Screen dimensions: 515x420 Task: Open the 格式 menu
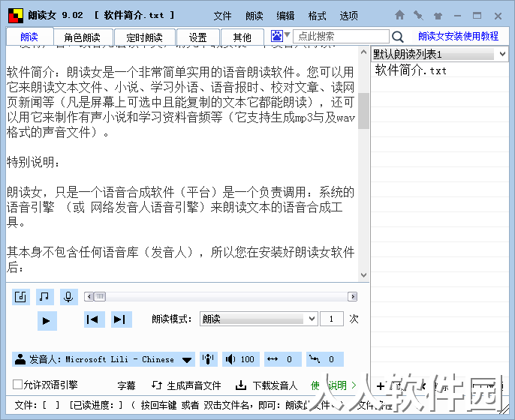[317, 16]
